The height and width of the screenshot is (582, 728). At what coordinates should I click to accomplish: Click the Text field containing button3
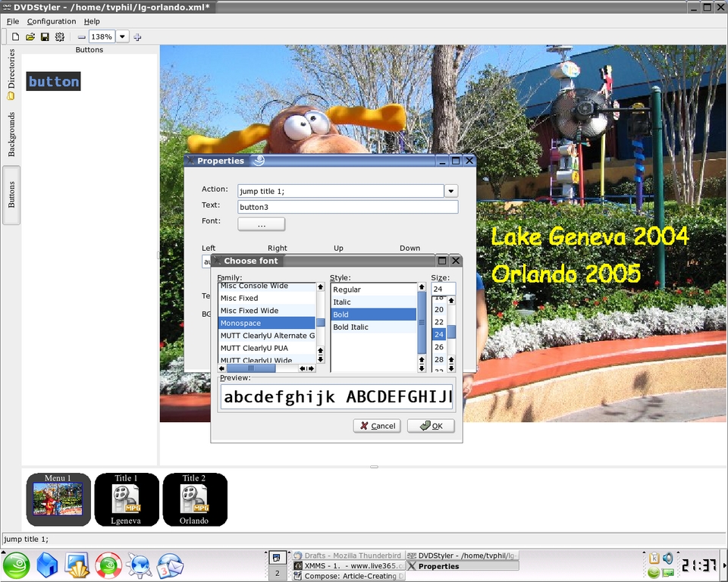[x=347, y=207]
